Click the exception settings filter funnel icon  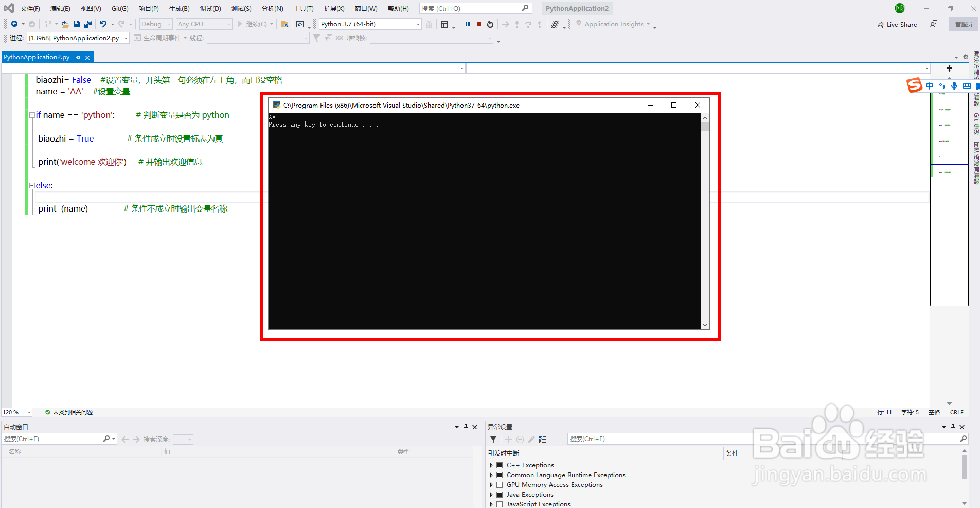[x=493, y=440]
